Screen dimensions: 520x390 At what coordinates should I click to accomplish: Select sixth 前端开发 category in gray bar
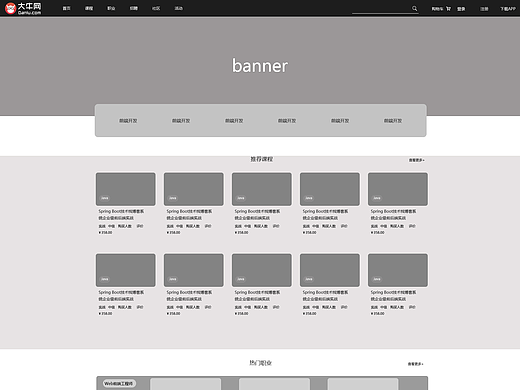[x=393, y=121]
